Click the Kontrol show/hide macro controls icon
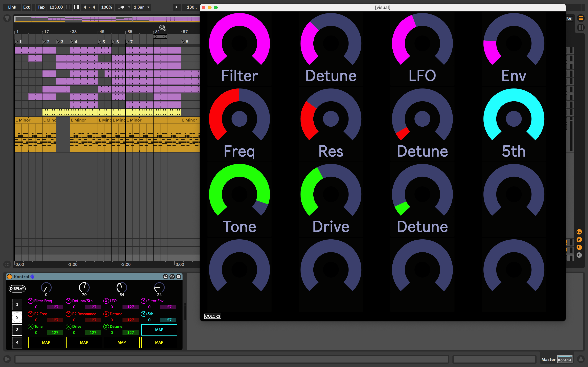The height and width of the screenshot is (367, 588). click(165, 277)
